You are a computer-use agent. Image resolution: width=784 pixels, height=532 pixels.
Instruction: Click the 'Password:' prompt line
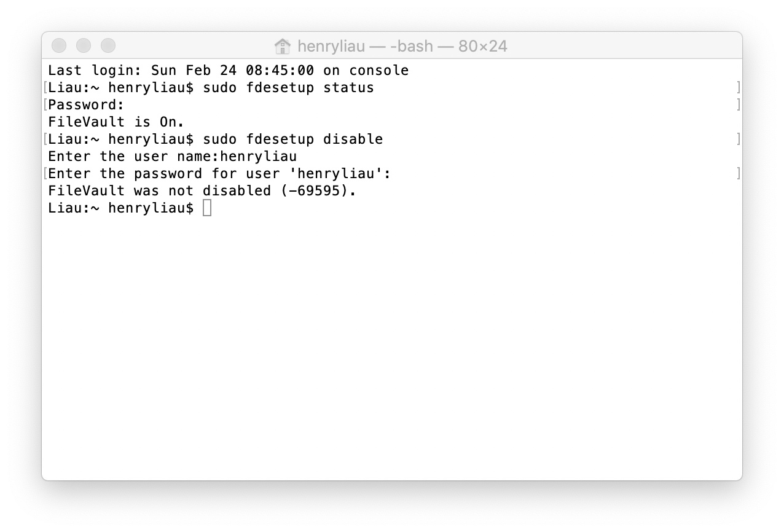click(86, 105)
